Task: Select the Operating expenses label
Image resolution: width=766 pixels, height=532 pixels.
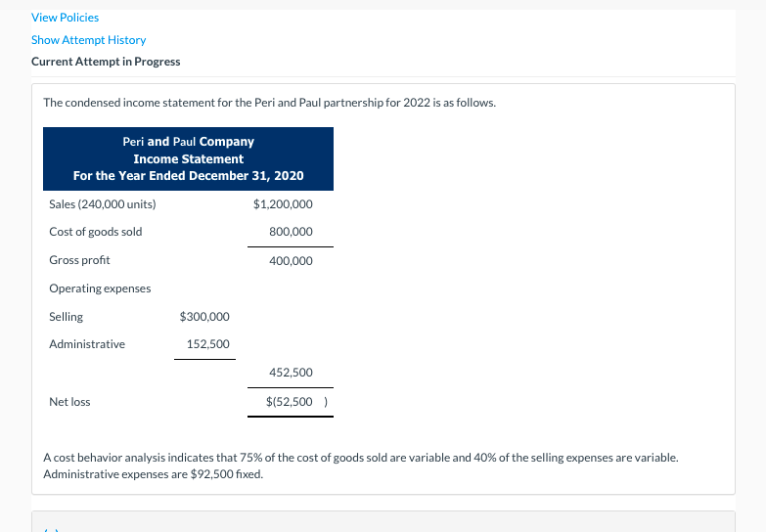Action: point(100,288)
